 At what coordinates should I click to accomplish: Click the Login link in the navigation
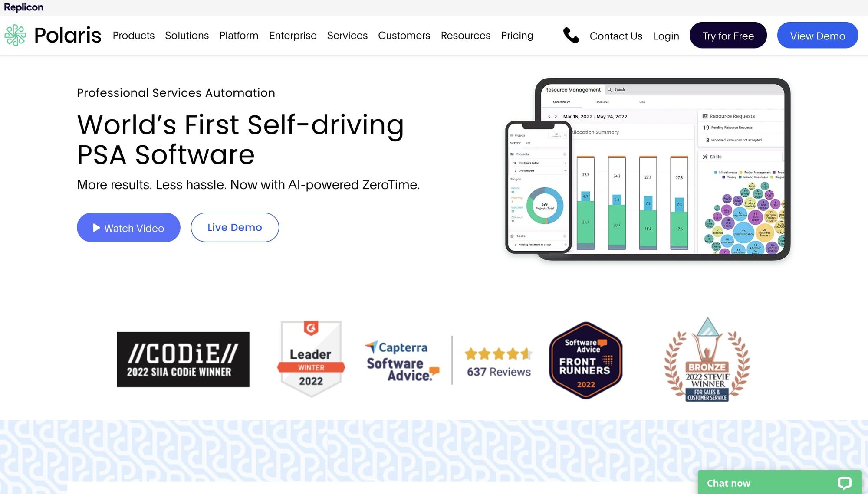[x=667, y=35]
